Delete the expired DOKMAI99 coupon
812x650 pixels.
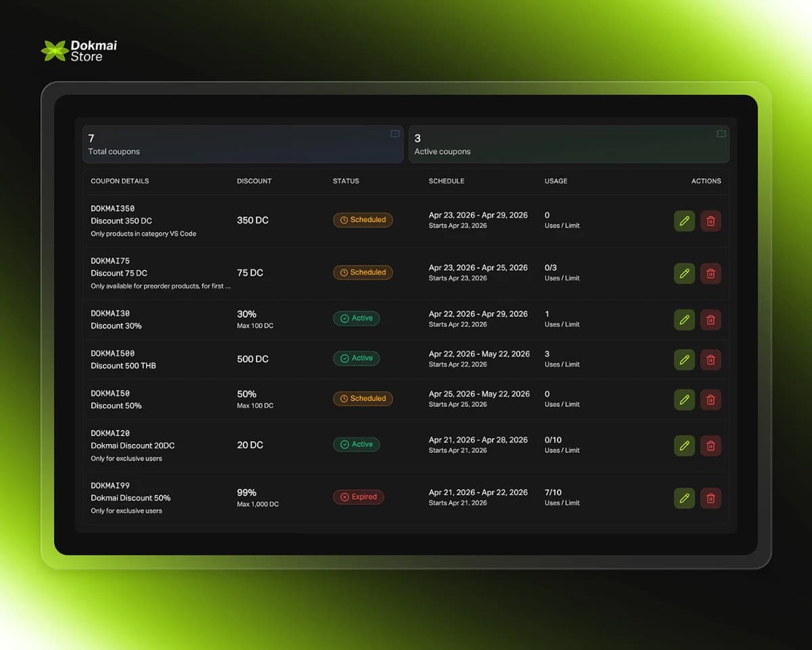(710, 498)
